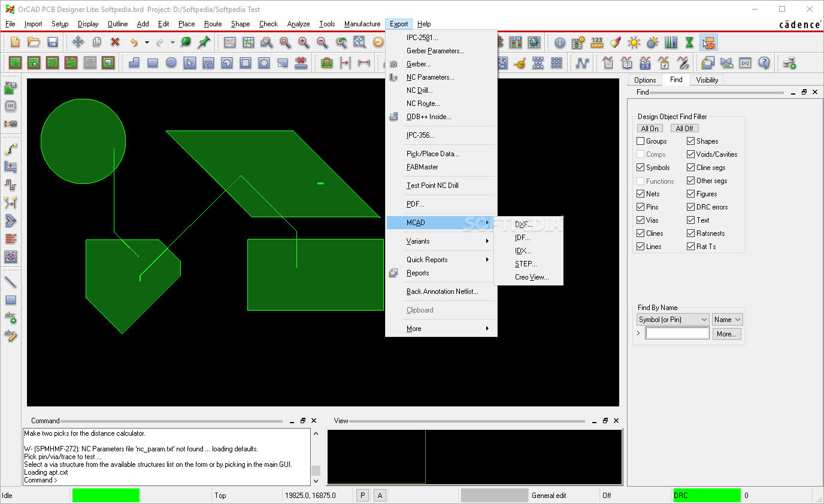This screenshot has height=504, width=824.
Task: Select the rectangle shape tool icon
Action: tap(153, 62)
